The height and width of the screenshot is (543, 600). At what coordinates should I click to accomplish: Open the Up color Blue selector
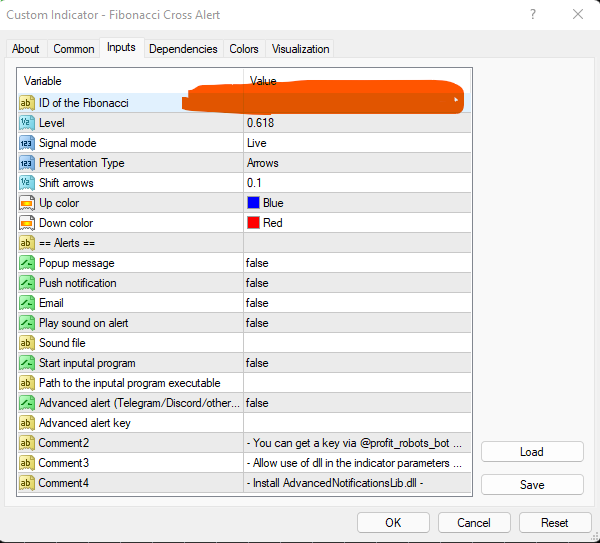pos(357,203)
